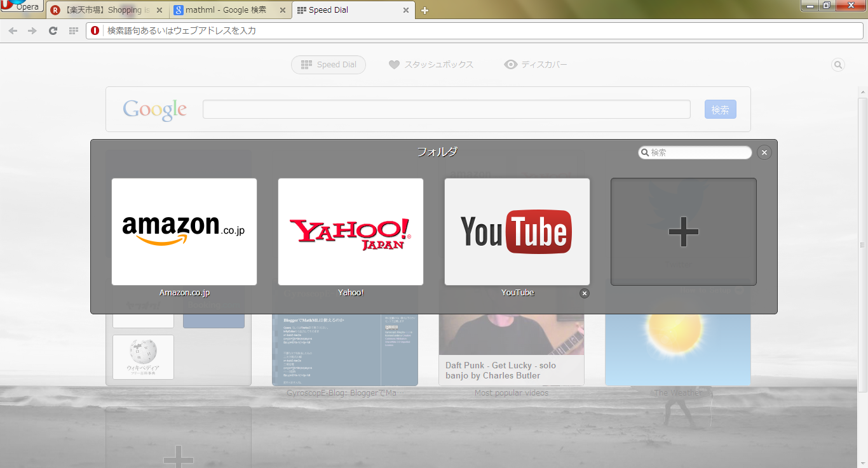Click the Most popular videos label
This screenshot has height=468, width=868.
512,393
